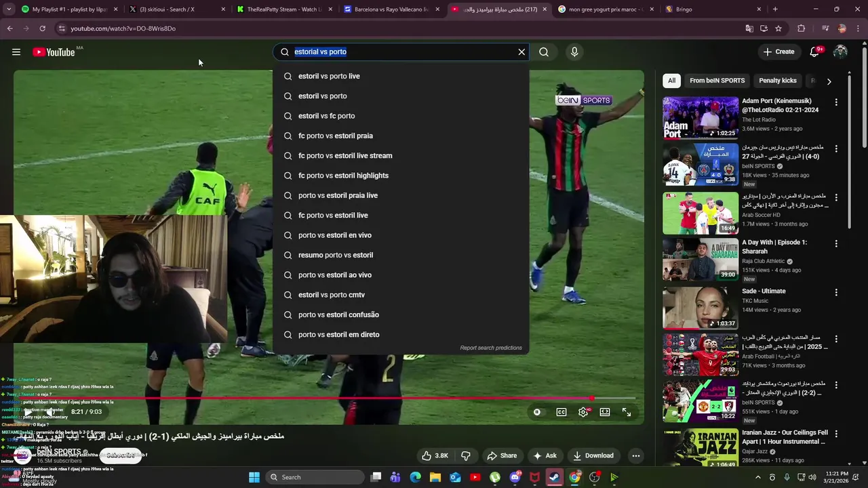Screen dimensions: 868x488
Task: Open File Explorer from the taskbar
Action: pyautogui.click(x=435, y=477)
